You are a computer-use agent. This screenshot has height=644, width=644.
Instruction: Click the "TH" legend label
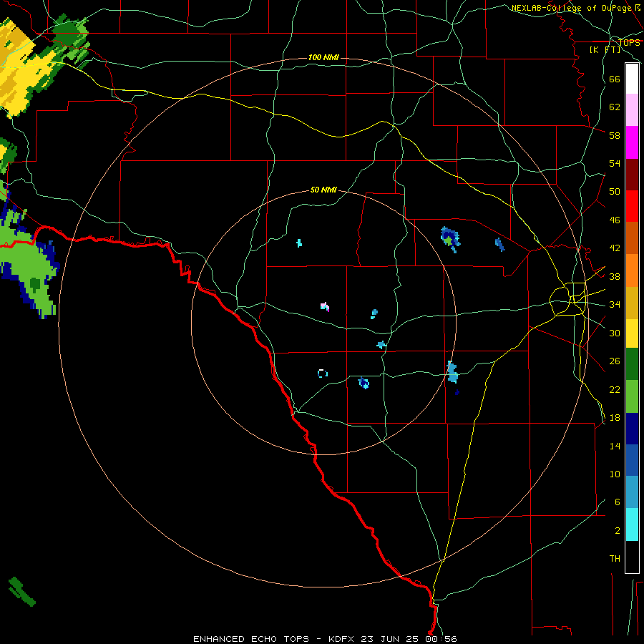click(x=615, y=558)
